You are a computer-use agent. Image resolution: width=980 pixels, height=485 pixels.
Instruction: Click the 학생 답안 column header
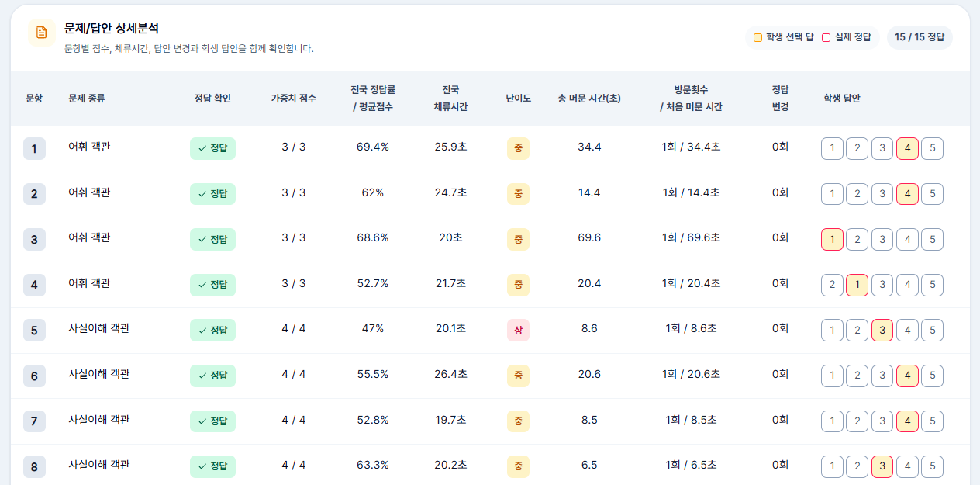842,99
